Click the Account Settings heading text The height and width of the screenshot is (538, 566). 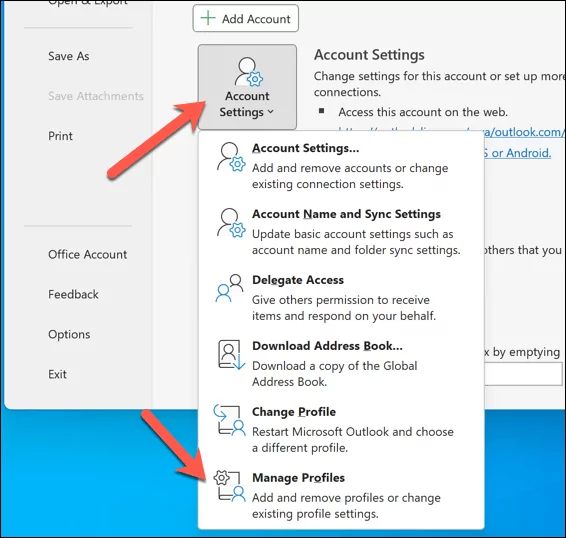[x=369, y=55]
